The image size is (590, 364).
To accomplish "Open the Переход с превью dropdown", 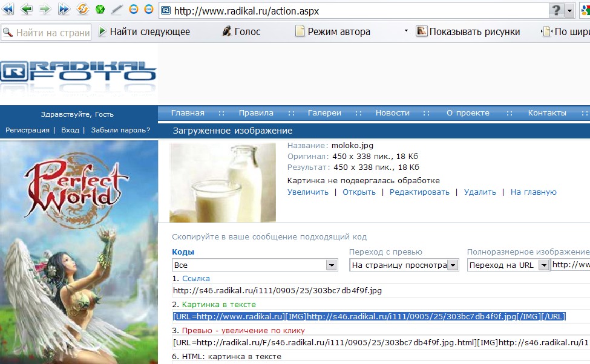I will click(404, 265).
